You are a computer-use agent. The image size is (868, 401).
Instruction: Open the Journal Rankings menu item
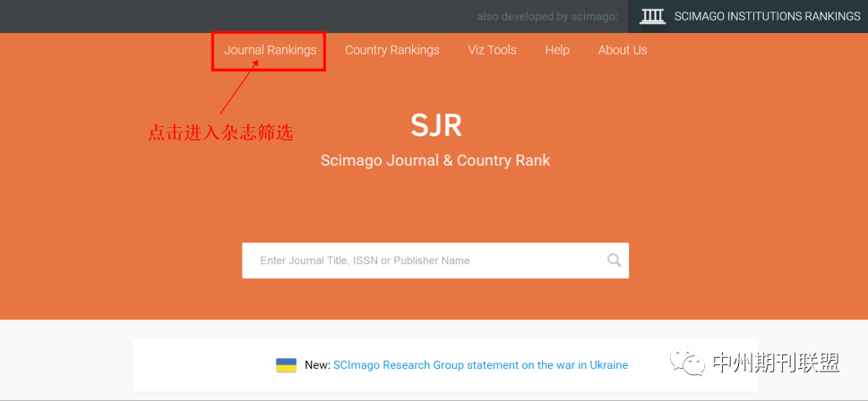pos(270,50)
